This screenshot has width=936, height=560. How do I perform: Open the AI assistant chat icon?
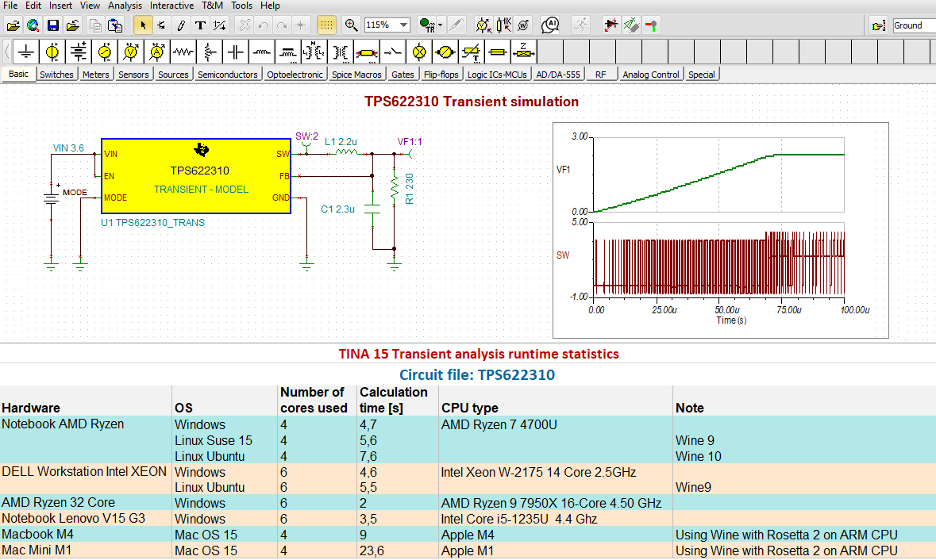coord(552,25)
